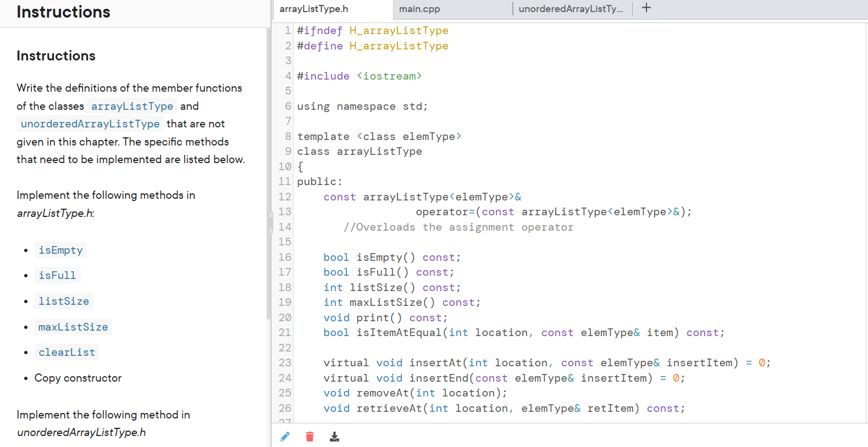This screenshot has height=447, width=868.
Task: Click the void retrieveAt declaration line
Action: click(x=504, y=408)
